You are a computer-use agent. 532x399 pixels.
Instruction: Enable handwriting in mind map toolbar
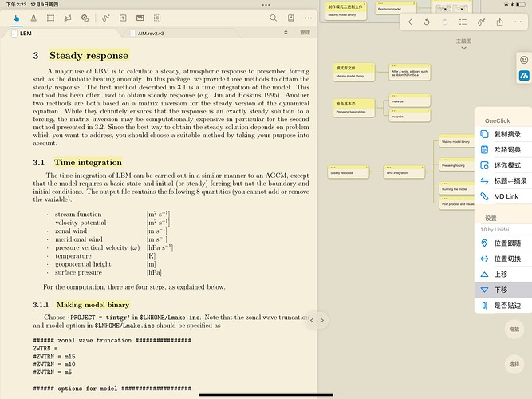click(x=481, y=22)
